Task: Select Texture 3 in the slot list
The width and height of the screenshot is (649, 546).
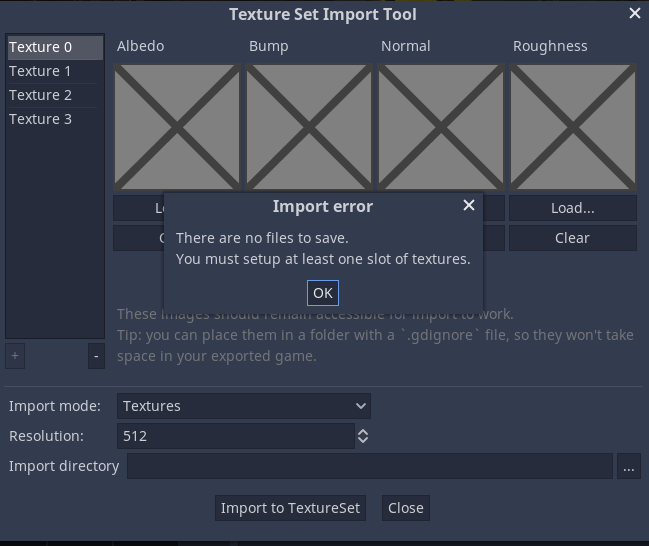Action: click(x=55, y=119)
